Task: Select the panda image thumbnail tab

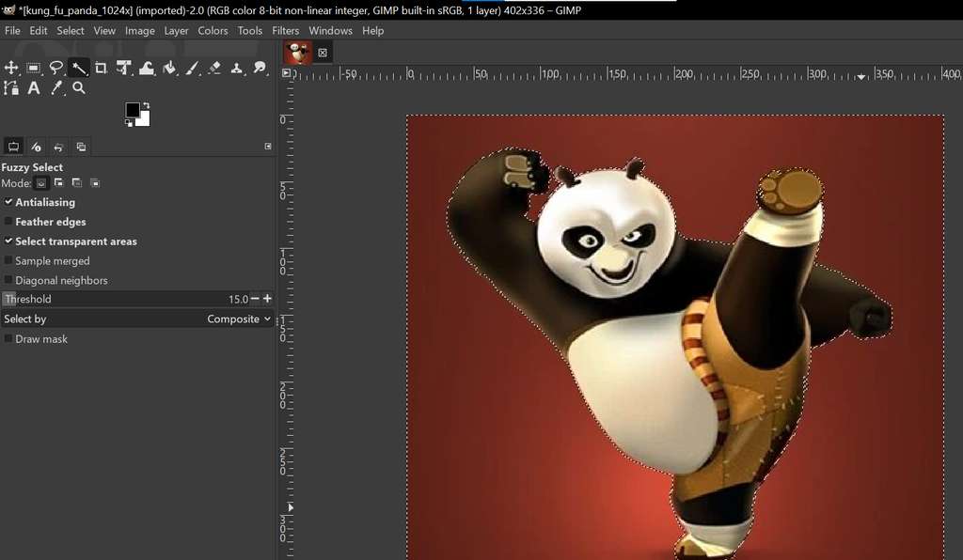Action: coord(298,53)
